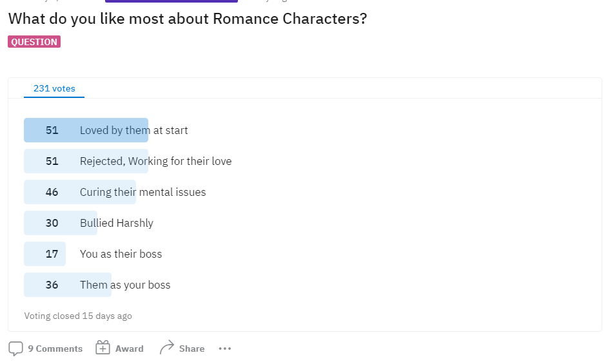Select the 231 votes tab
The height and width of the screenshot is (364, 608).
click(x=54, y=88)
